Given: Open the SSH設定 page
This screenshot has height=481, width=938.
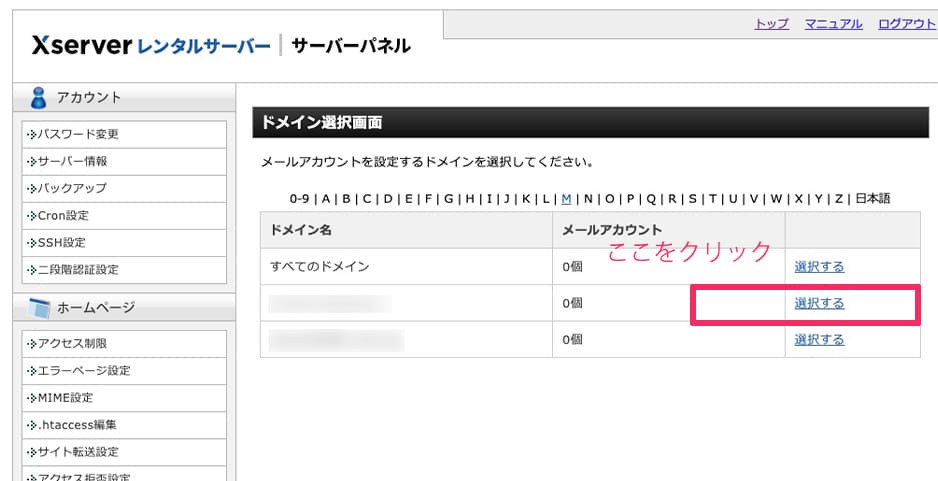Looking at the screenshot, I should coord(124,243).
